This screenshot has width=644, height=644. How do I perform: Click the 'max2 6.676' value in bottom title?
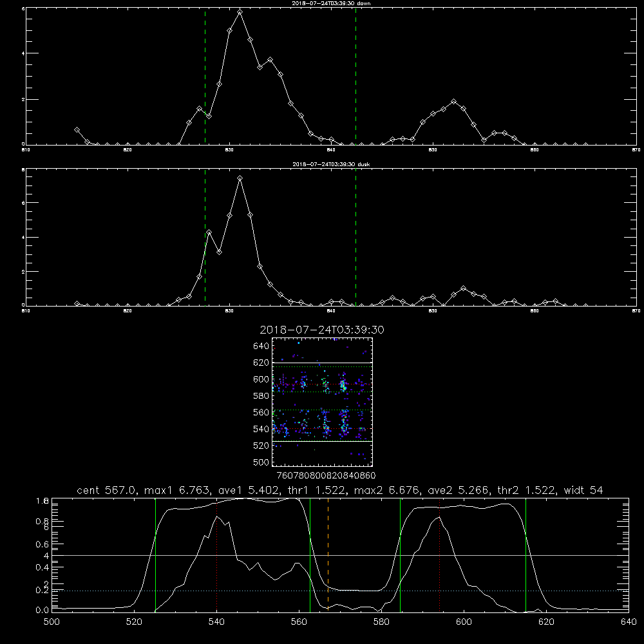pos(387,490)
